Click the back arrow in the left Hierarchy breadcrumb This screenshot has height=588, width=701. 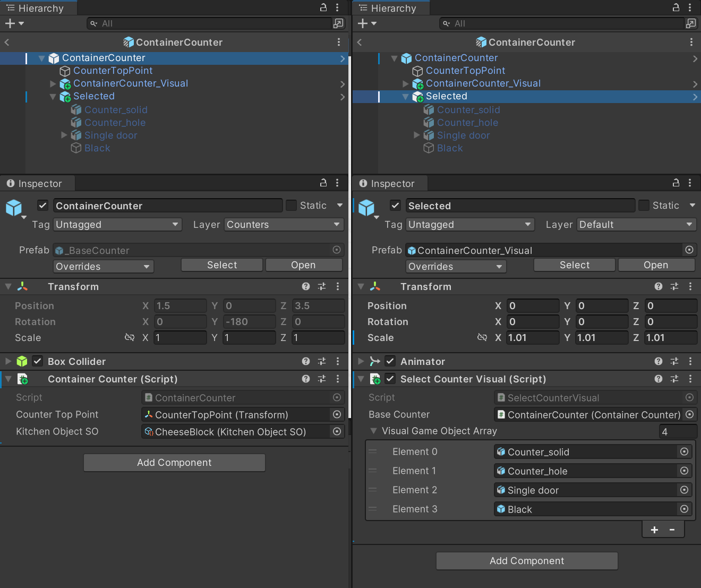(x=7, y=42)
